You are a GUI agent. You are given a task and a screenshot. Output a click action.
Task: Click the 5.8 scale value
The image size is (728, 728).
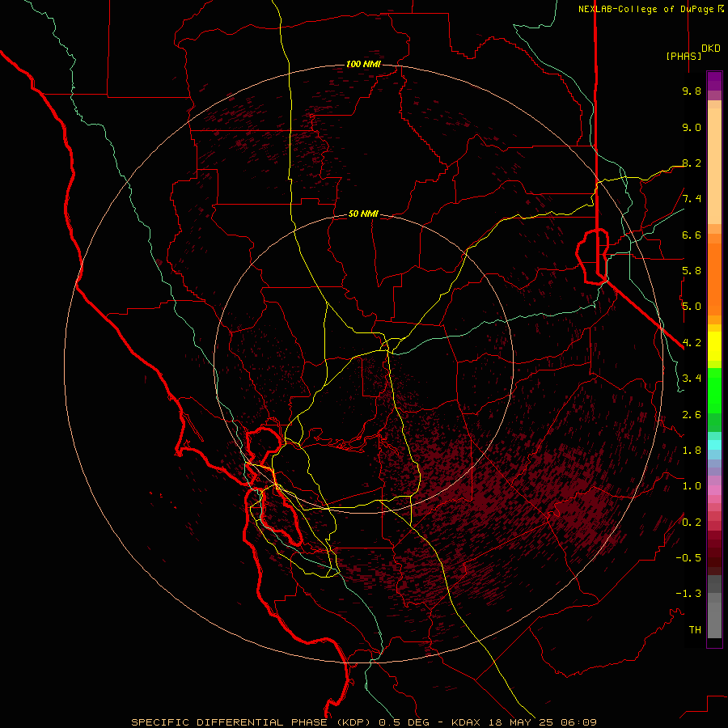692,271
